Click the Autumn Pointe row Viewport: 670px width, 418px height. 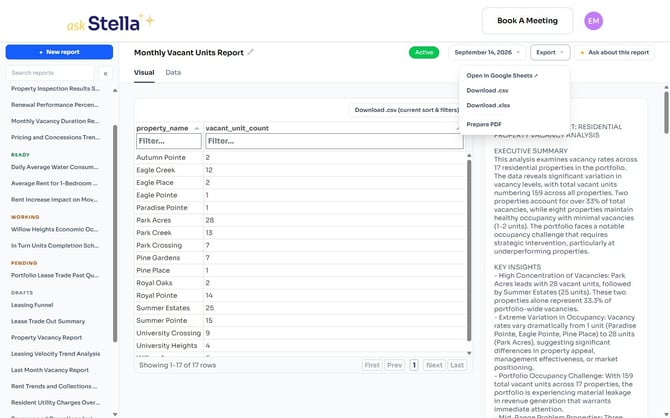[300, 158]
